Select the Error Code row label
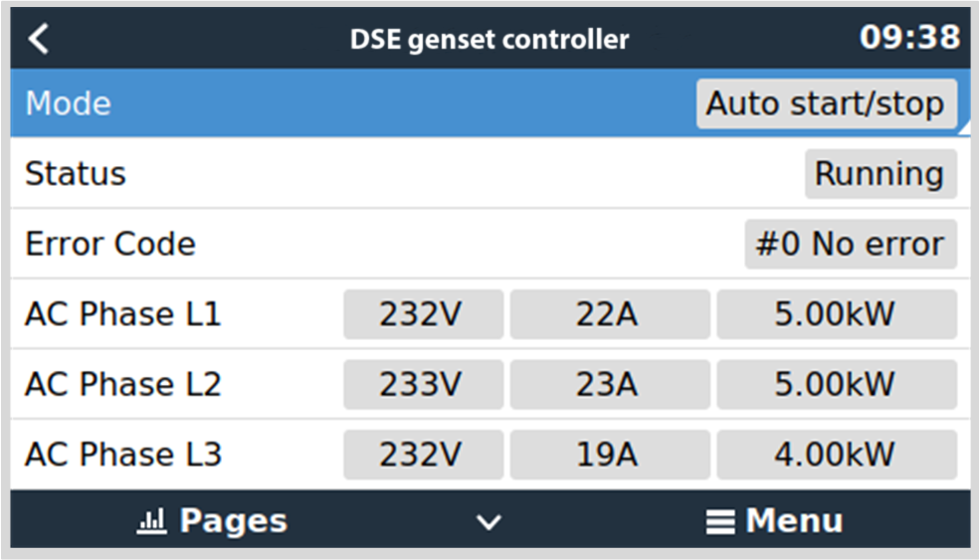The height and width of the screenshot is (560, 980). pos(110,244)
